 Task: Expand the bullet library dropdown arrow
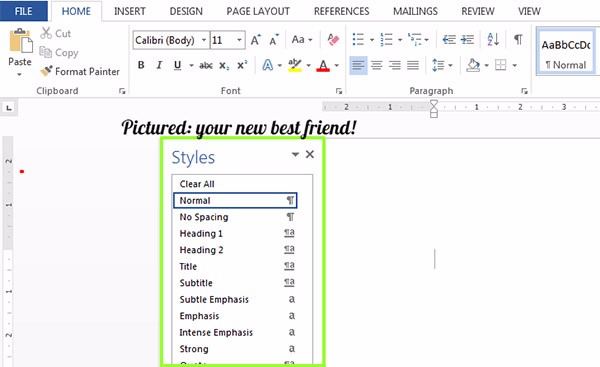[372, 40]
